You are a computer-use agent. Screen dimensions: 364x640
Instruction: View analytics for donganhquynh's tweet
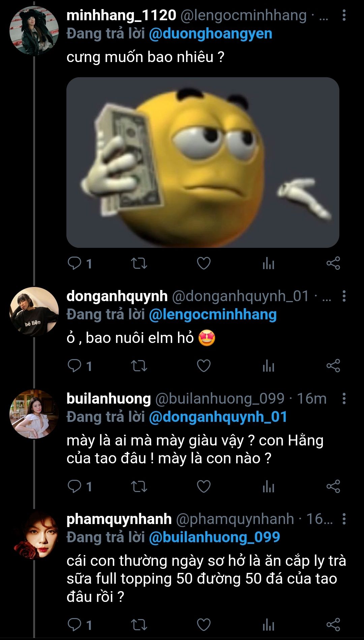[x=268, y=366]
